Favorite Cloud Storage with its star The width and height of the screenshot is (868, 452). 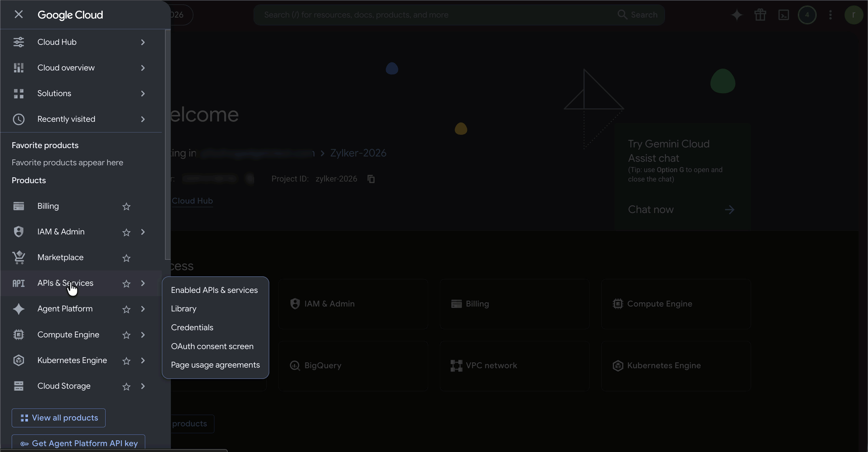click(x=126, y=387)
